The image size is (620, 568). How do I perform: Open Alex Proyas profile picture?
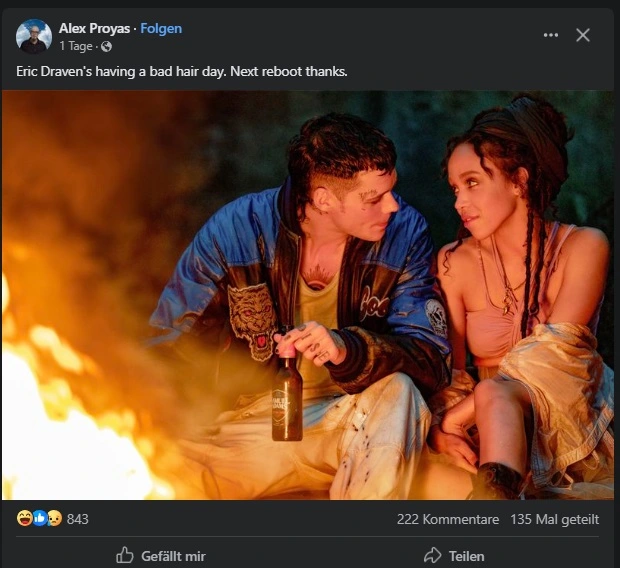34,36
